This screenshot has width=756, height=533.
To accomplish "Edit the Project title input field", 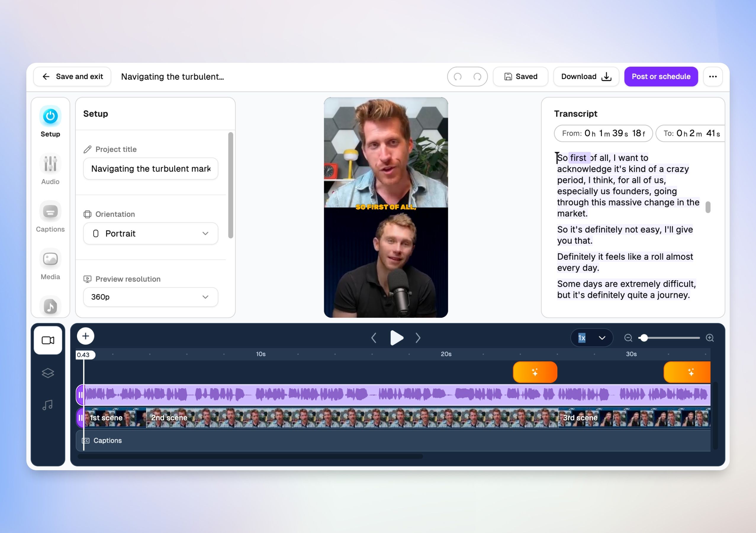I will pos(151,169).
